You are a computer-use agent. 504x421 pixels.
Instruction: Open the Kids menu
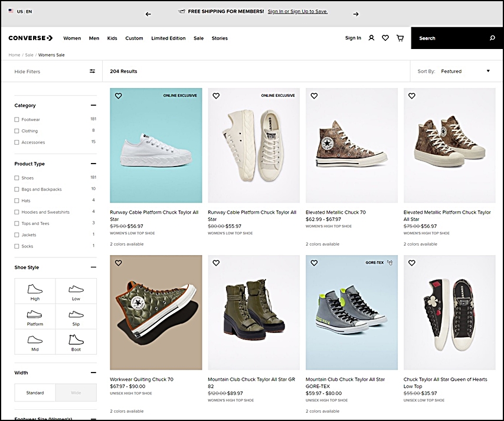click(x=112, y=38)
